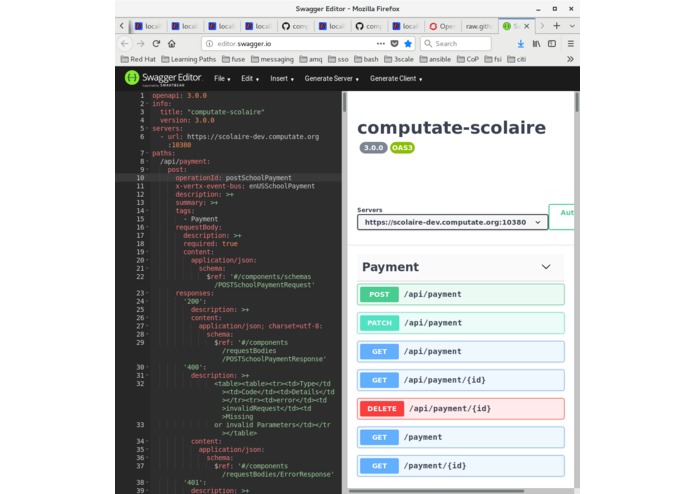The height and width of the screenshot is (494, 695).
Task: Open the CoP bookmarks folder
Action: 468,59
